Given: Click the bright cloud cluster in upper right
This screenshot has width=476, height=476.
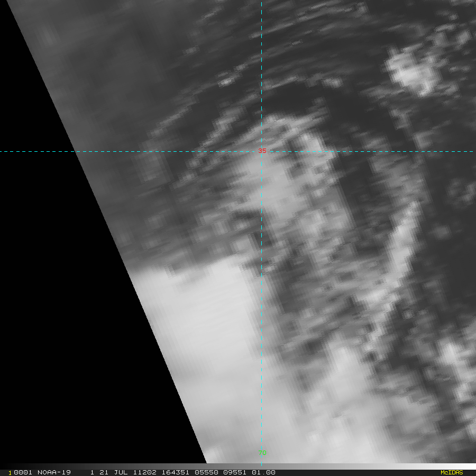Looking at the screenshot, I should click(x=411, y=72).
